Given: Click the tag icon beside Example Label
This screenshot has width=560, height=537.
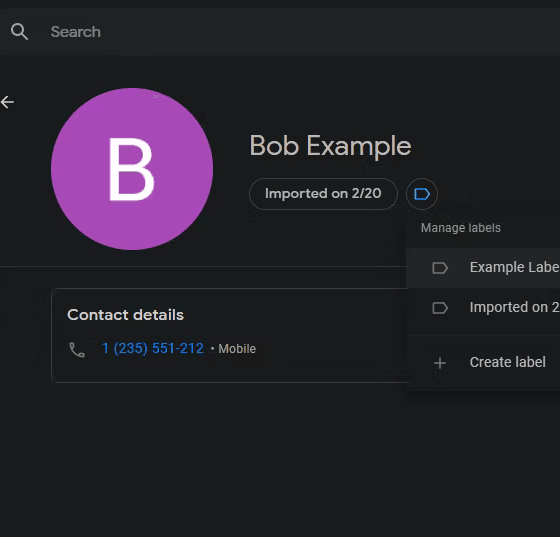Looking at the screenshot, I should click(x=440, y=268).
